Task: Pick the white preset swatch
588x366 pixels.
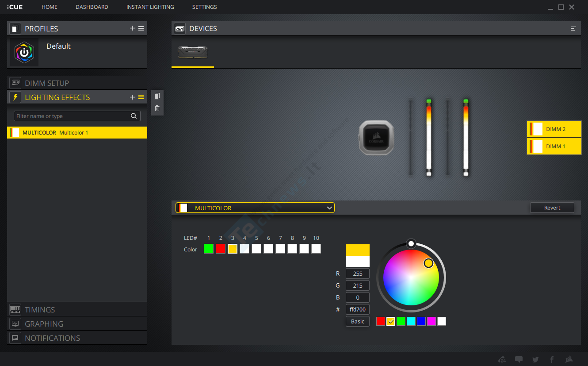Action: pos(442,321)
